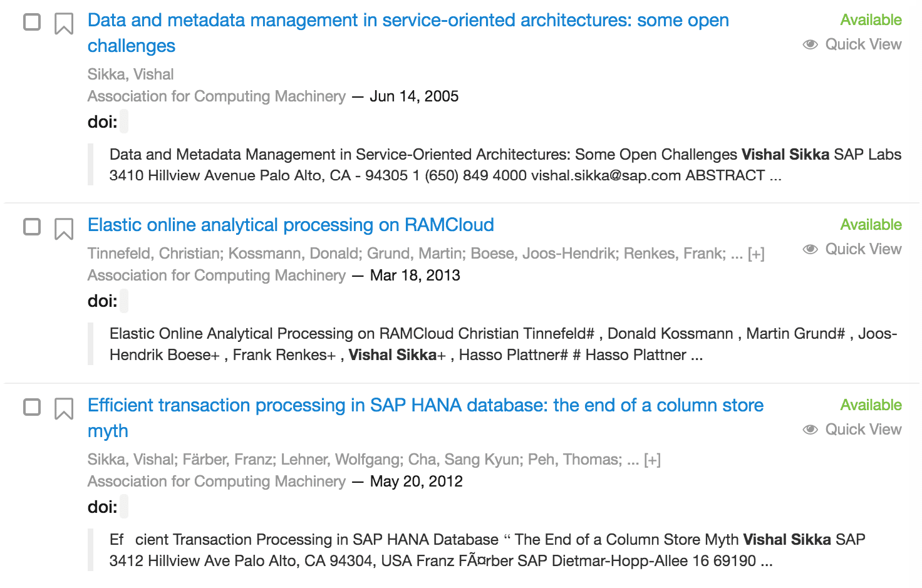Click Association for Computing Machinery under RAMCloud result
This screenshot has height=588, width=922.
coord(217,276)
